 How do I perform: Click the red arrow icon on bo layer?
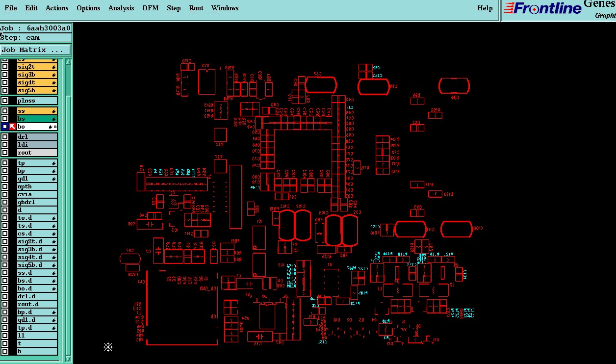pos(13,127)
